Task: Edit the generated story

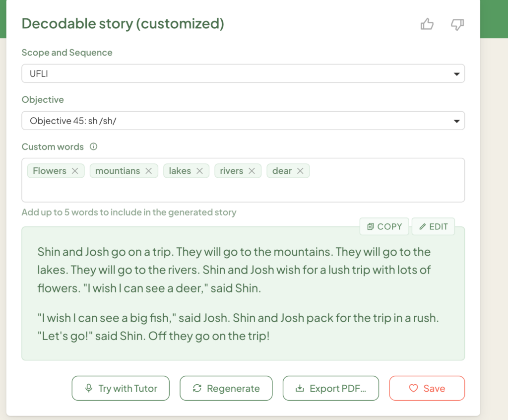Action: 433,226
